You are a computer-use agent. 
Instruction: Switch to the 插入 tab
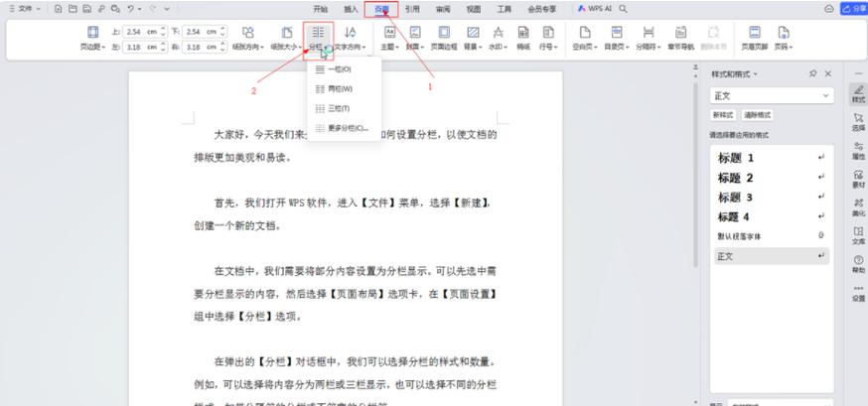pyautogui.click(x=351, y=9)
